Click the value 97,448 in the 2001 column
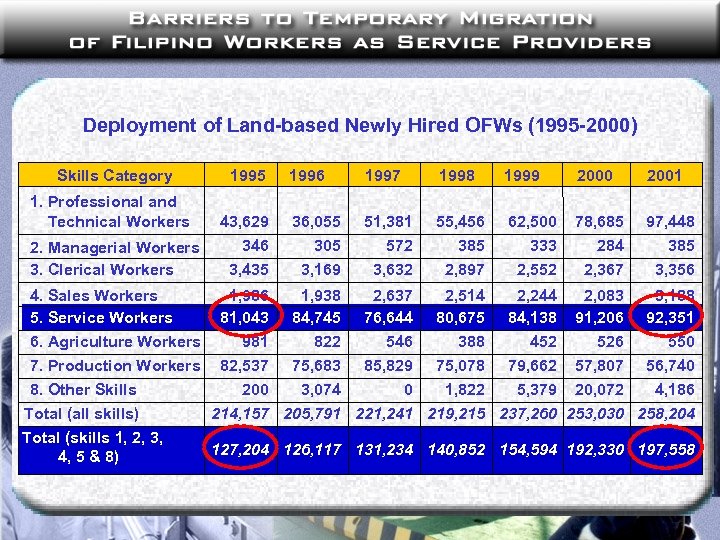Screen dimensions: 720x540 point(670,222)
